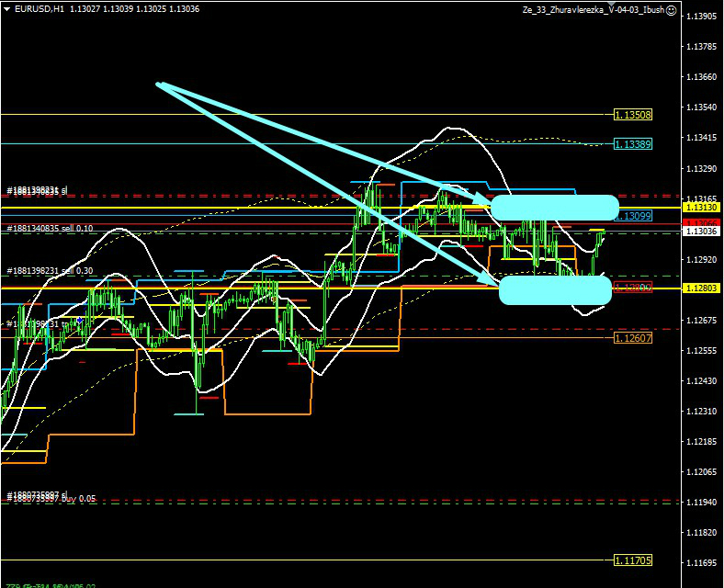The height and width of the screenshot is (588, 724).
Task: Click 1.12310 on the price scale
Action: (701, 411)
